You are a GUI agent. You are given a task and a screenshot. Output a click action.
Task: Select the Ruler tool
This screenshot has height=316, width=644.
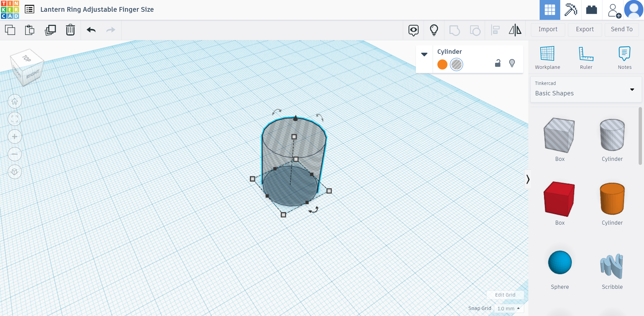tap(586, 57)
